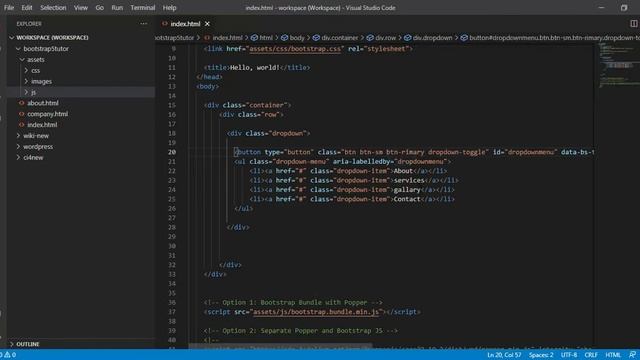The image size is (640, 360).
Task: Open the Help menu
Action: tap(169, 7)
